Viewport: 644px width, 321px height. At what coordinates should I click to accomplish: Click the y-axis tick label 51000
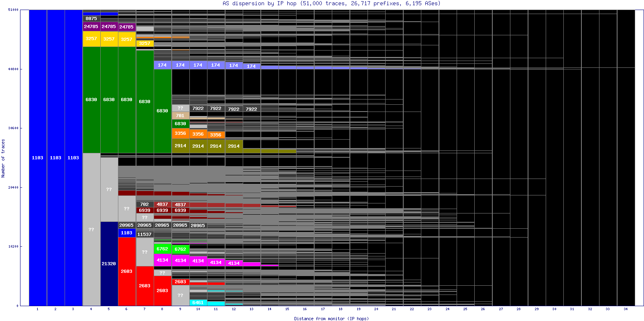(x=13, y=10)
